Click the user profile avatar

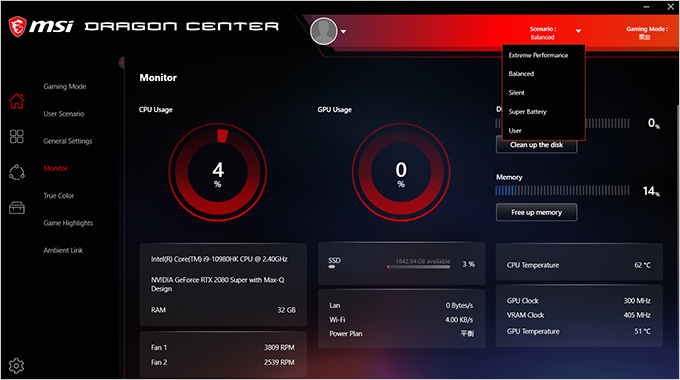click(x=324, y=31)
